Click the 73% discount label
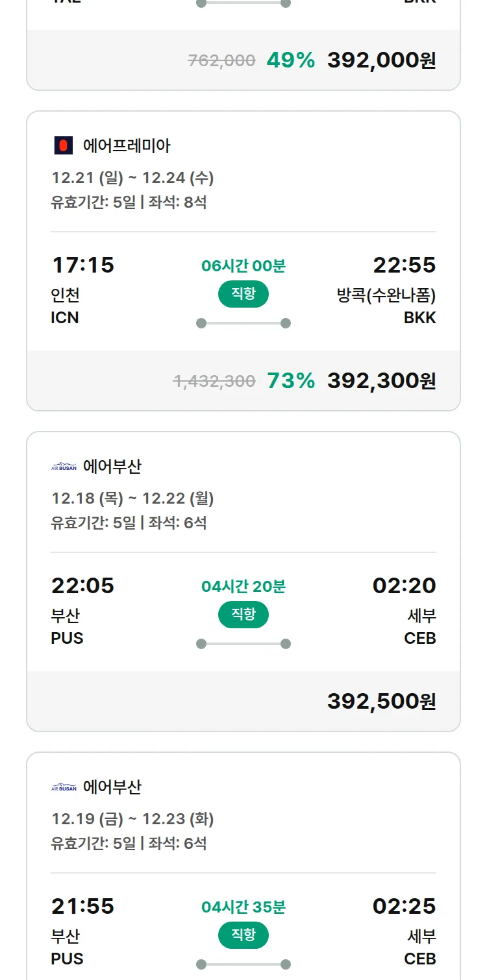Image resolution: width=487 pixels, height=980 pixels. (291, 381)
